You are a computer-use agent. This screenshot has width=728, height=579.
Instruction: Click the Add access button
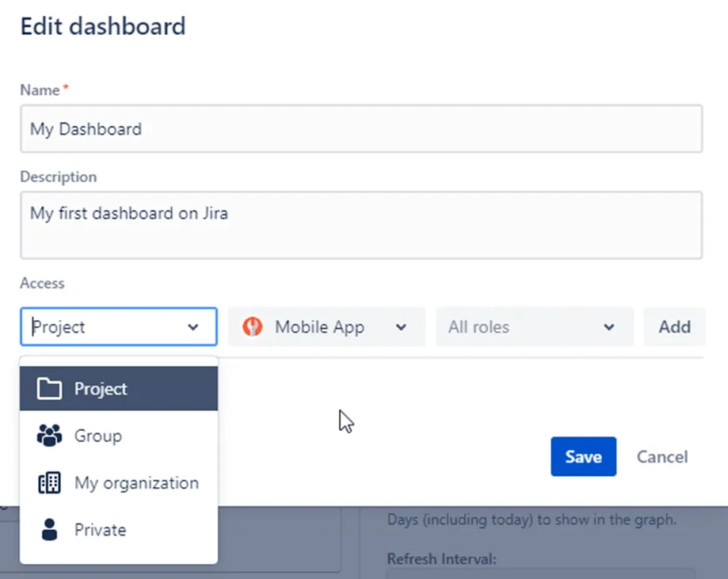coord(675,327)
